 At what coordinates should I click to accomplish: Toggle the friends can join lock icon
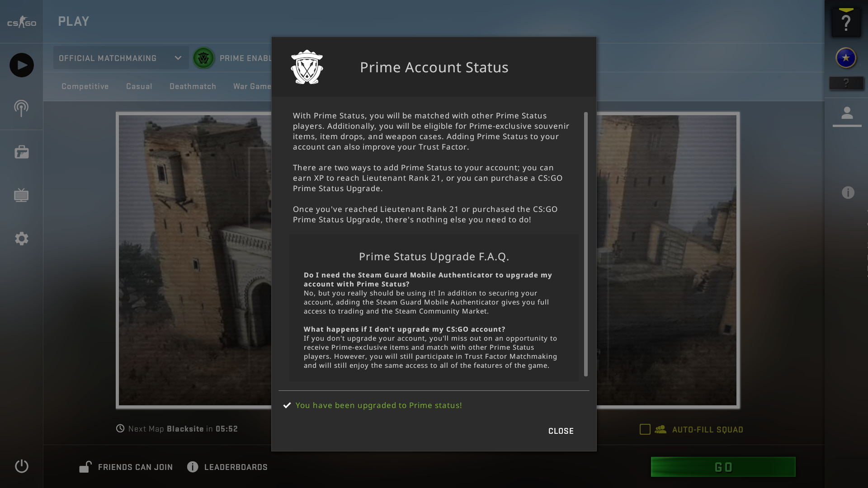point(86,467)
